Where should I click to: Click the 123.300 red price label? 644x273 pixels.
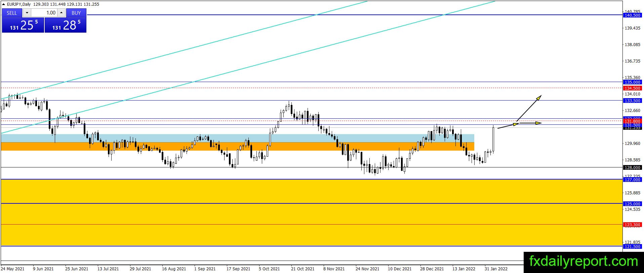click(632, 225)
